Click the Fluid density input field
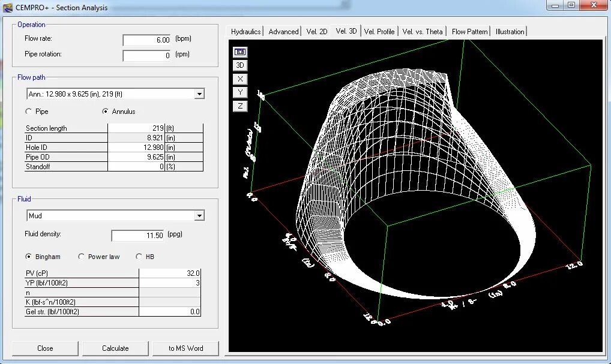Screen dimensions: 611x364 pyautogui.click(x=138, y=235)
